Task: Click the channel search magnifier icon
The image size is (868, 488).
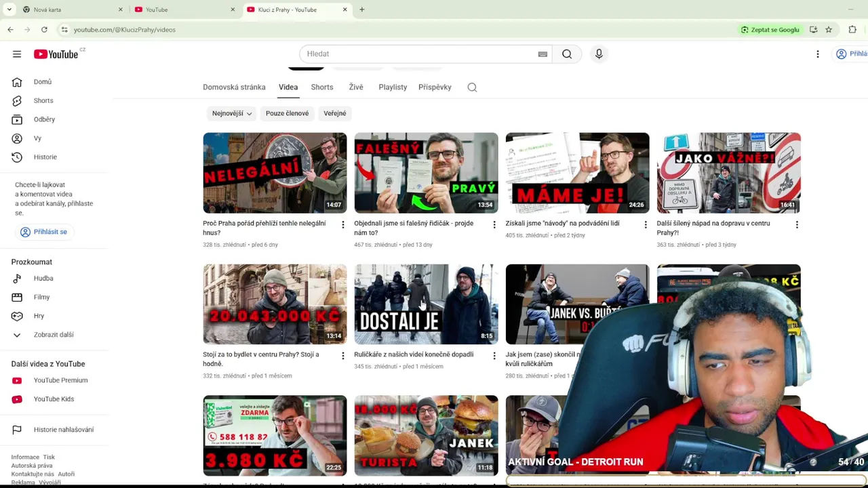Action: 472,87
